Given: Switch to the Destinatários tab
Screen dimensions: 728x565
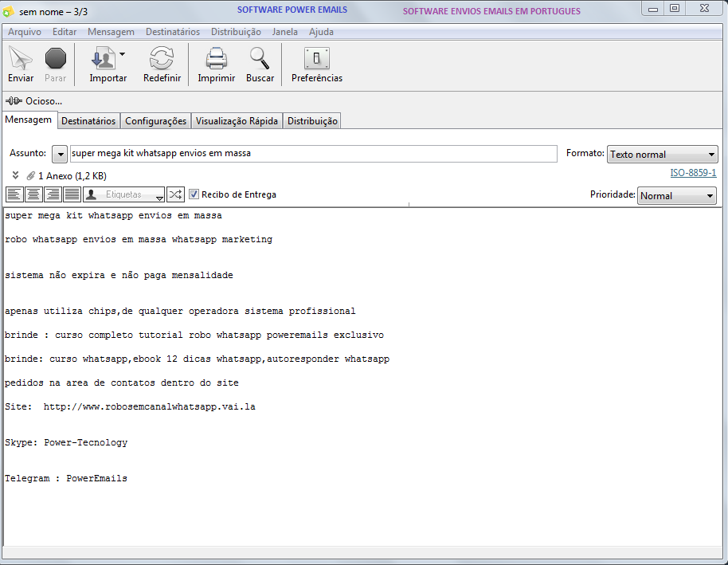Looking at the screenshot, I should (x=88, y=121).
